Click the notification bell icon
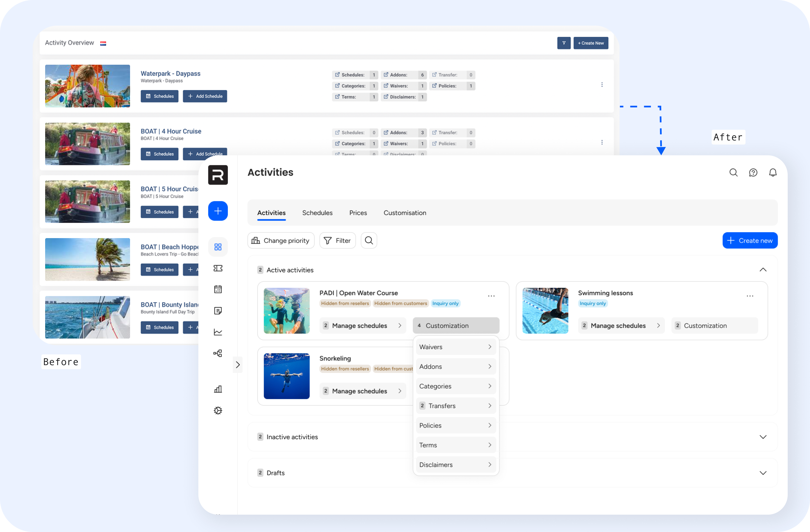 pos(773,173)
